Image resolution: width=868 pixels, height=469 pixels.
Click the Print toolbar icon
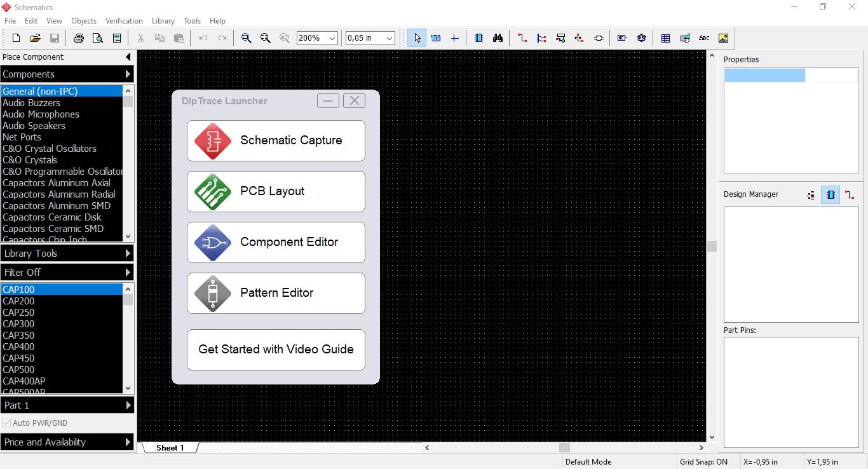click(x=79, y=38)
